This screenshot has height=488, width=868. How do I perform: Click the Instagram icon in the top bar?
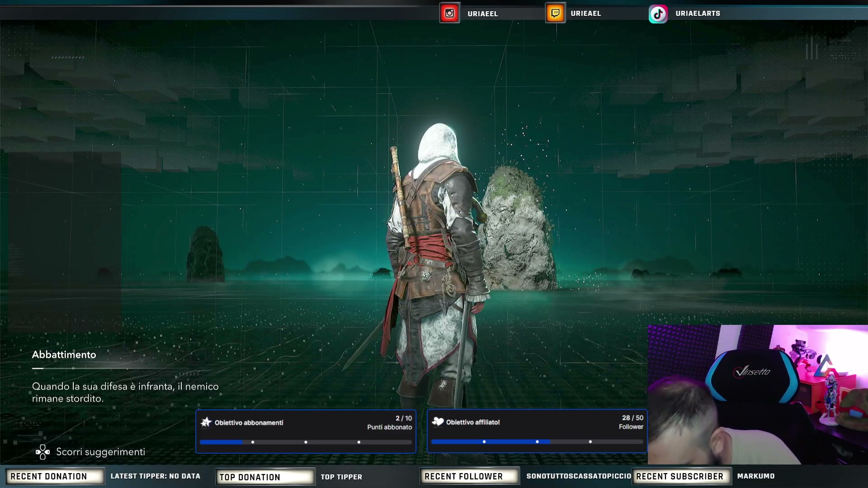[449, 13]
